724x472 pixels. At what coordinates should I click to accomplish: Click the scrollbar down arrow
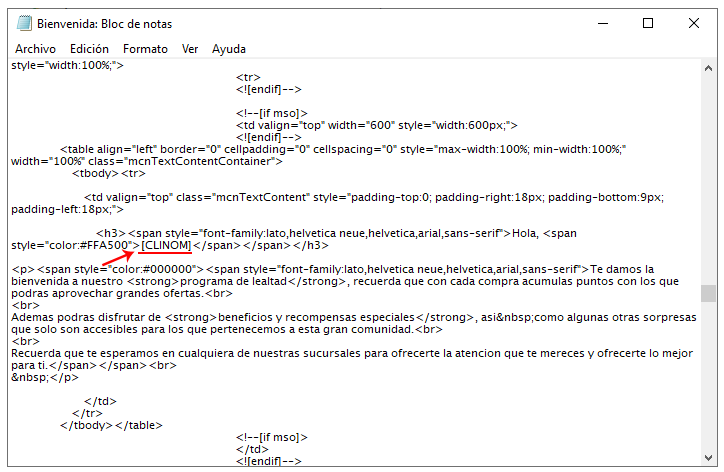click(708, 458)
